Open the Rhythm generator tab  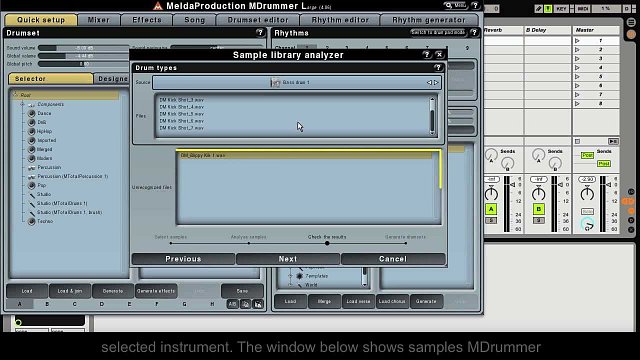click(x=429, y=20)
